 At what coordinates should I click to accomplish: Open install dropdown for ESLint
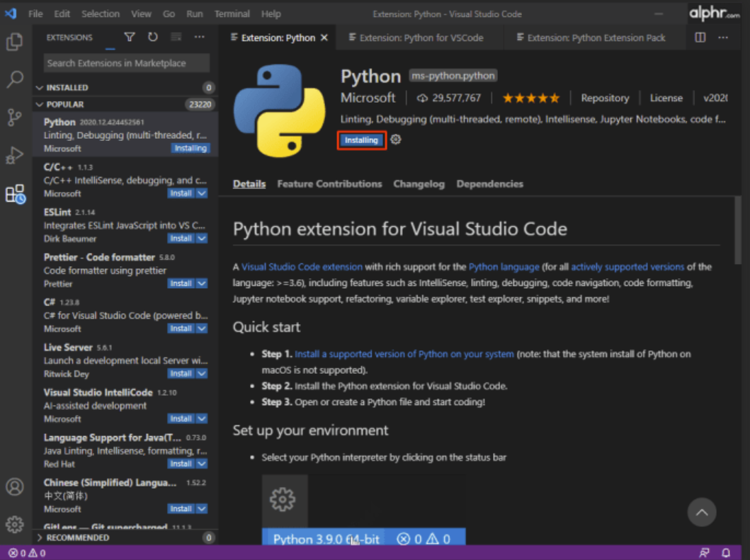(202, 238)
